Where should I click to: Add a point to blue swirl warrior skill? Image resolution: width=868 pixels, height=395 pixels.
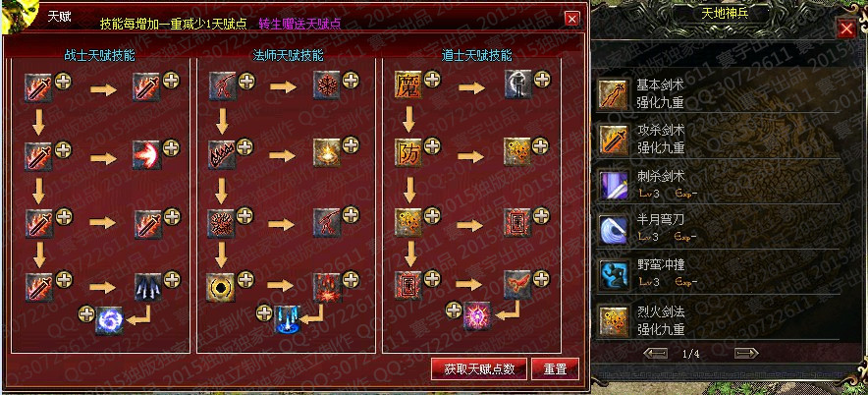coord(87,313)
